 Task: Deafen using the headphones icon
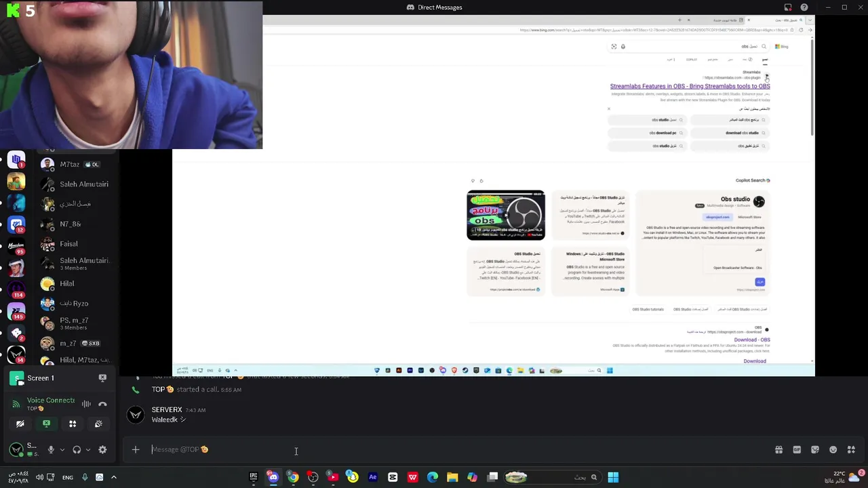click(77, 449)
